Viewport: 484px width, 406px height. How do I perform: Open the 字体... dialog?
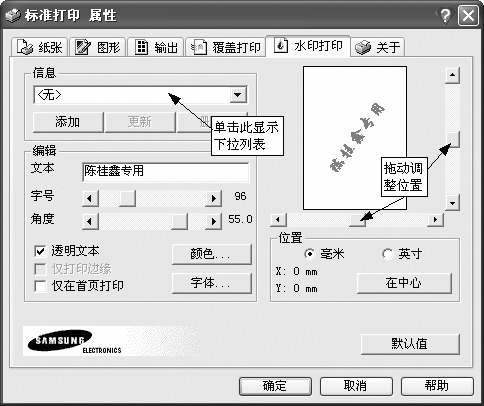pyautogui.click(x=211, y=283)
